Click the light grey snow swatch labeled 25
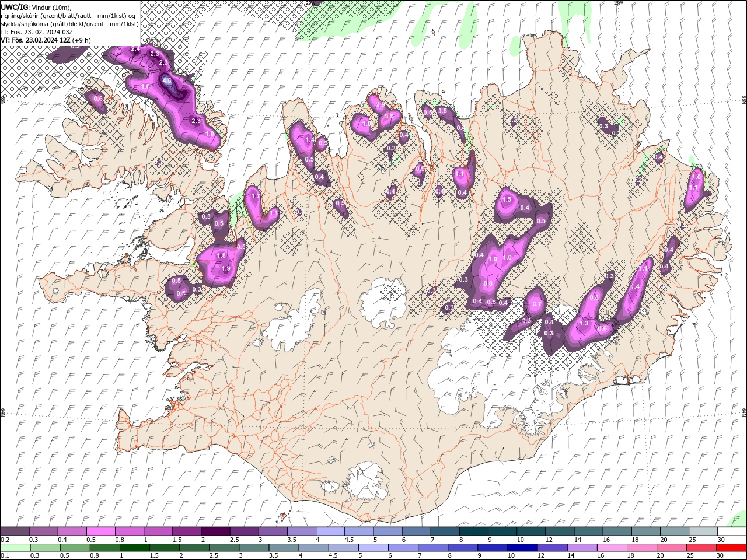The width and height of the screenshot is (747, 560). point(703,531)
